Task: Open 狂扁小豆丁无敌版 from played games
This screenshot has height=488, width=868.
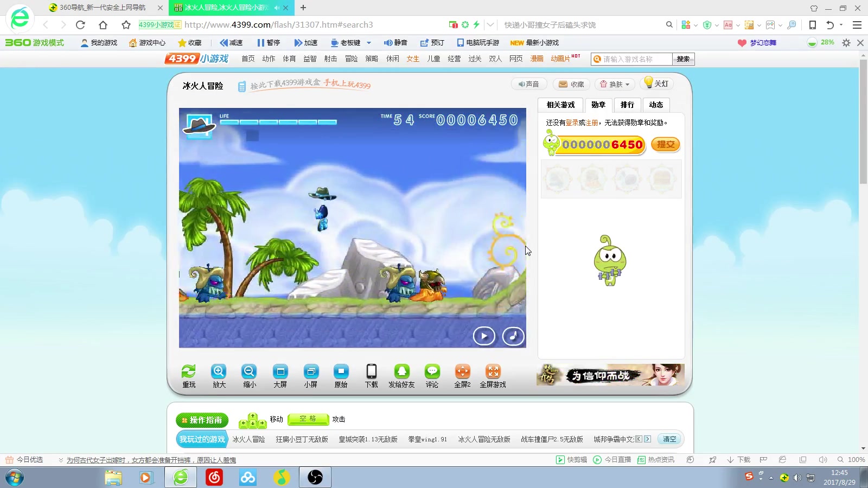Action: coord(302,440)
